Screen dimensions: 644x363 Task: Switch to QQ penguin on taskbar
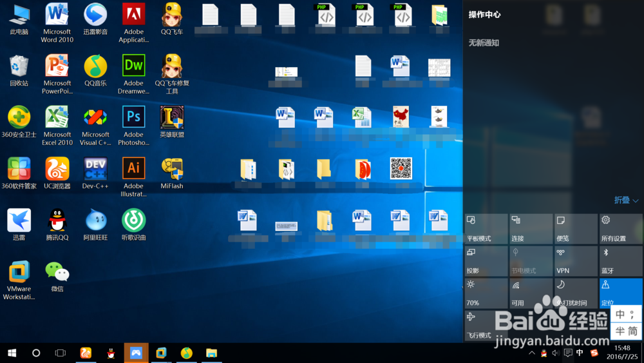(111, 353)
